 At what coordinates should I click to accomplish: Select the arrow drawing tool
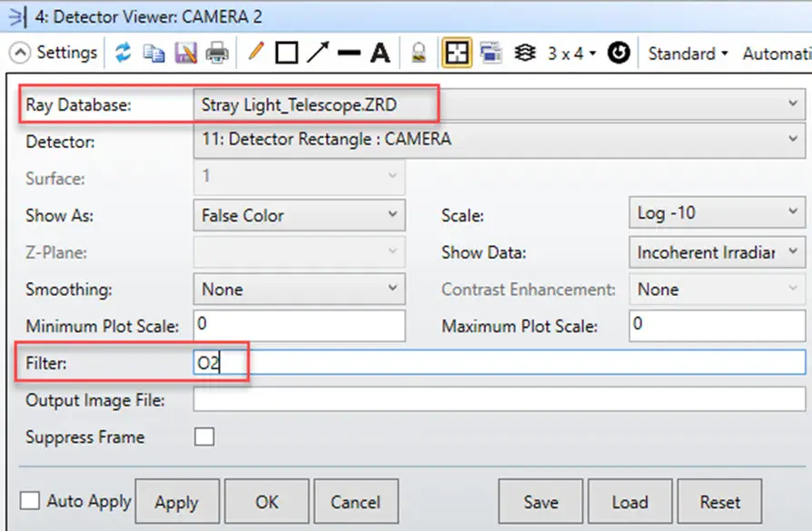point(318,53)
